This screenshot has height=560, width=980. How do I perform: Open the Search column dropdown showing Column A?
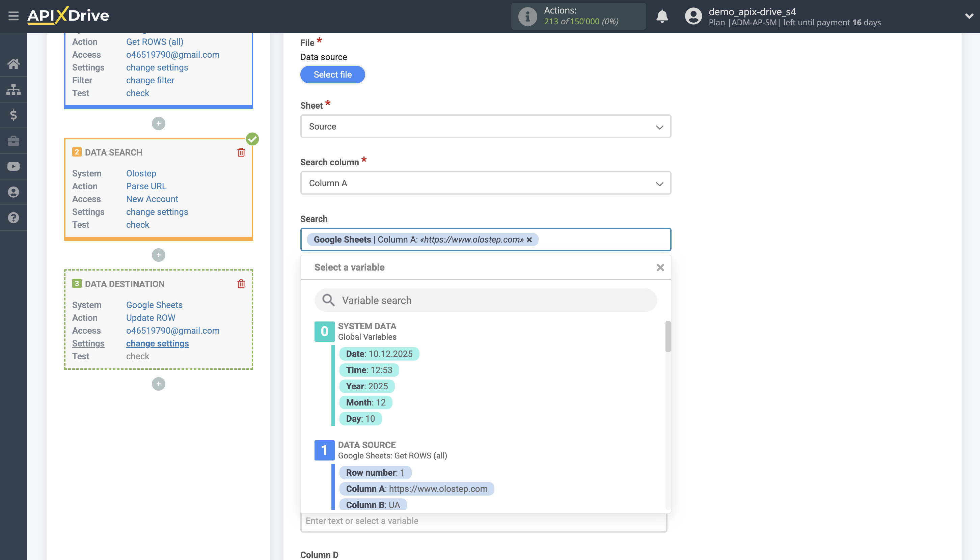pyautogui.click(x=486, y=183)
